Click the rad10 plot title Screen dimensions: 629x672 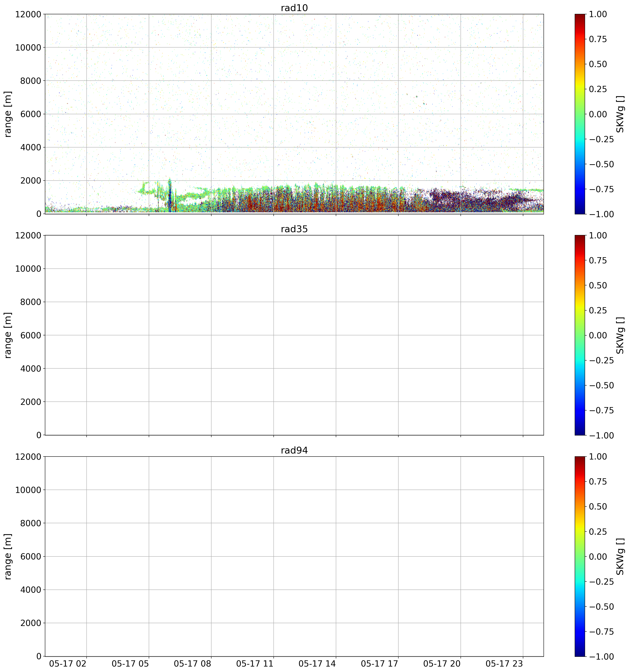coord(294,8)
